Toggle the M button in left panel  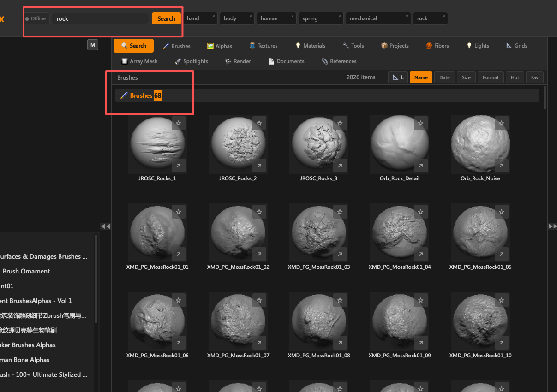pyautogui.click(x=93, y=45)
